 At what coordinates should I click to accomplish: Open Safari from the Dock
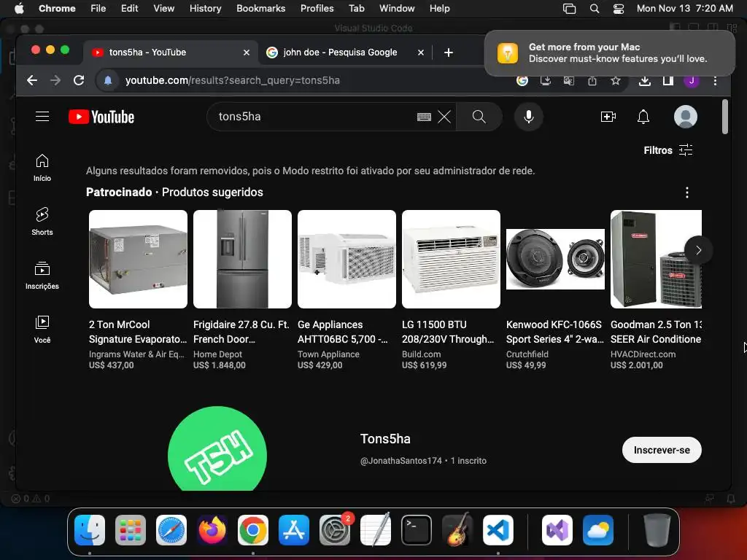171,530
